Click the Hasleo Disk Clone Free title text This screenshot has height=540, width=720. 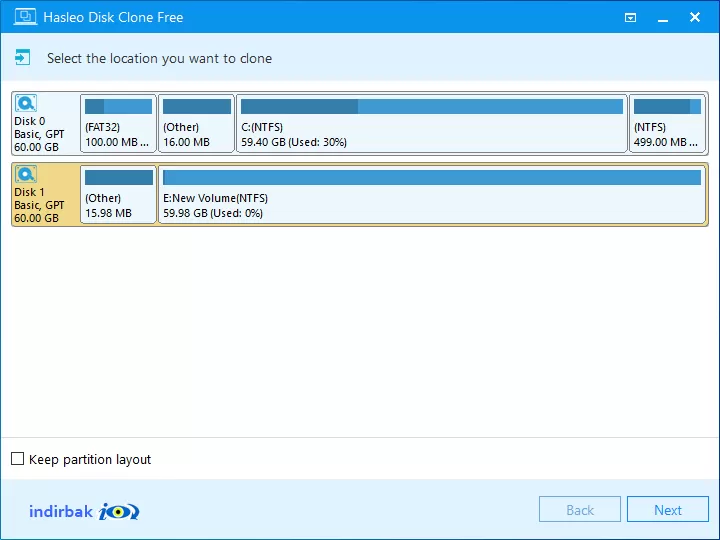pos(113,17)
